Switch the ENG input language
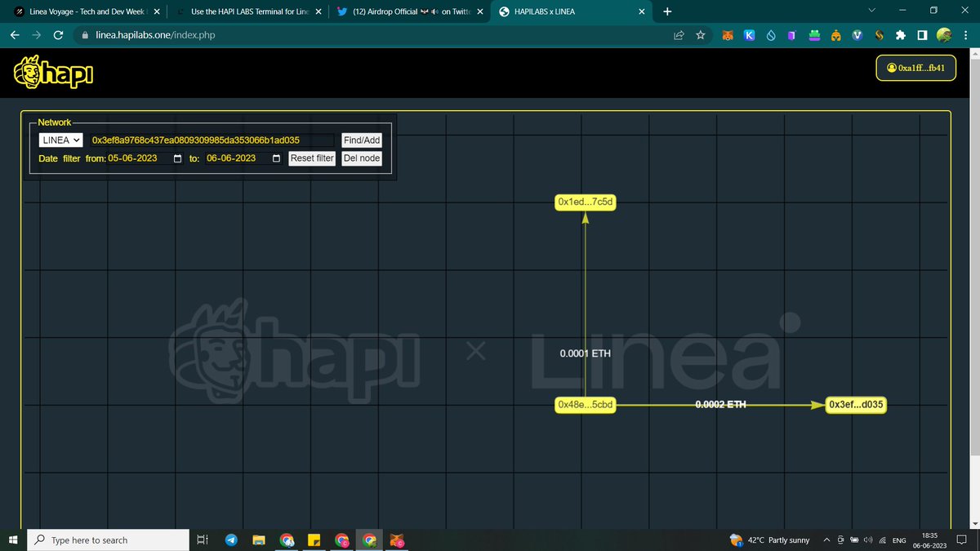The height and width of the screenshot is (551, 980). click(899, 540)
